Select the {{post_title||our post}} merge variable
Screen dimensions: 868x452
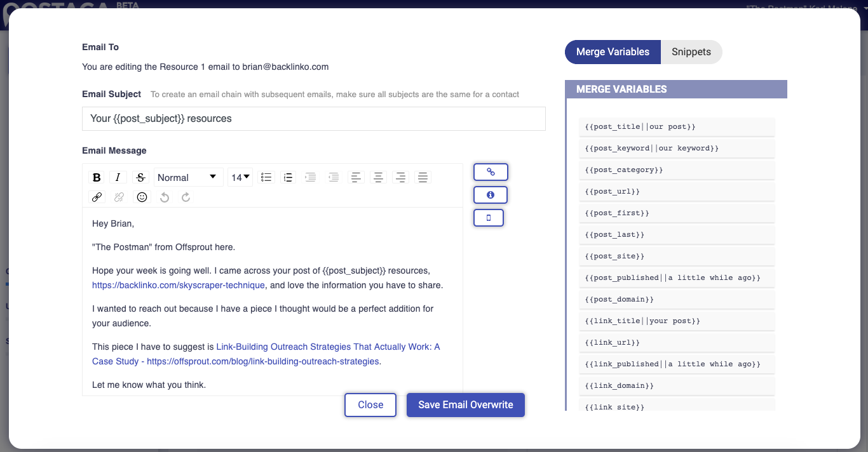tap(677, 127)
